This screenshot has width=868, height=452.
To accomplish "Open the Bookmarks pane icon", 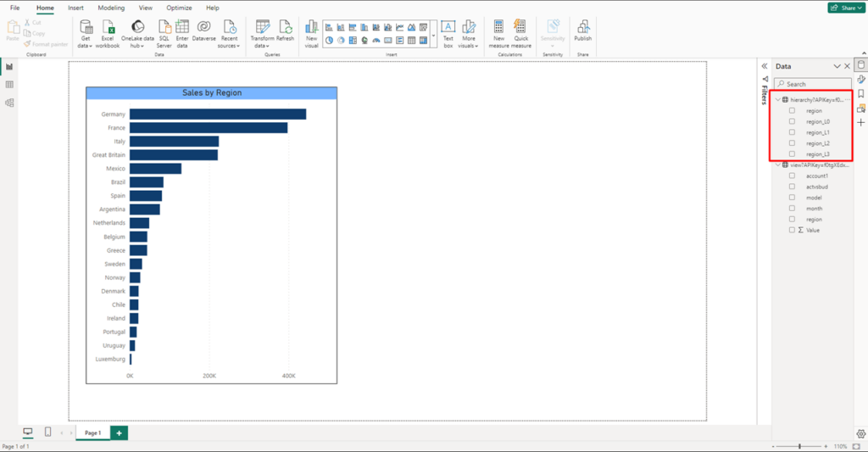I will 861,94.
